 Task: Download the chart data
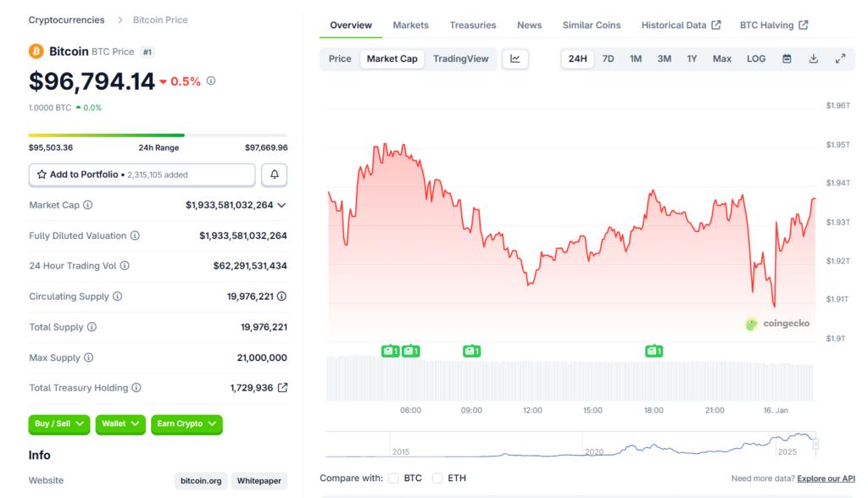click(x=814, y=58)
